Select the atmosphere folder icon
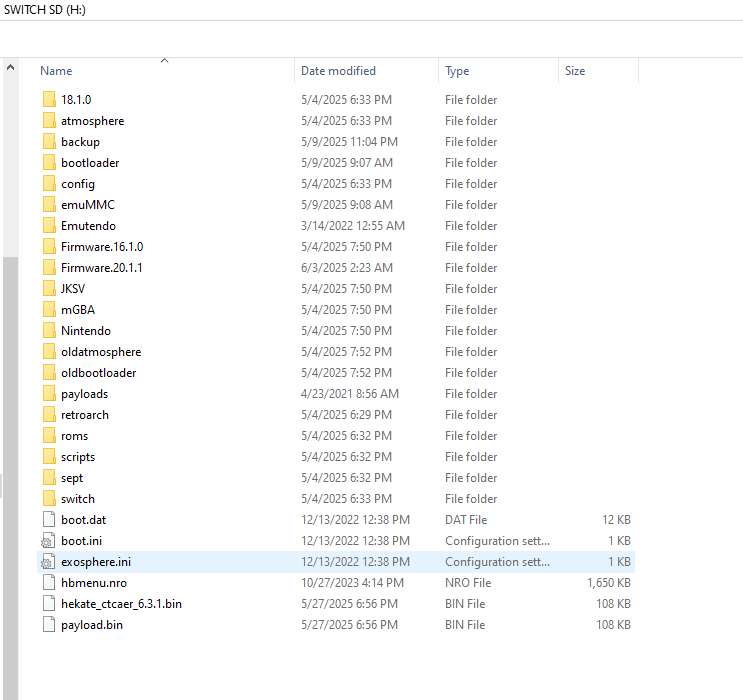This screenshot has width=743, height=700. pos(49,120)
